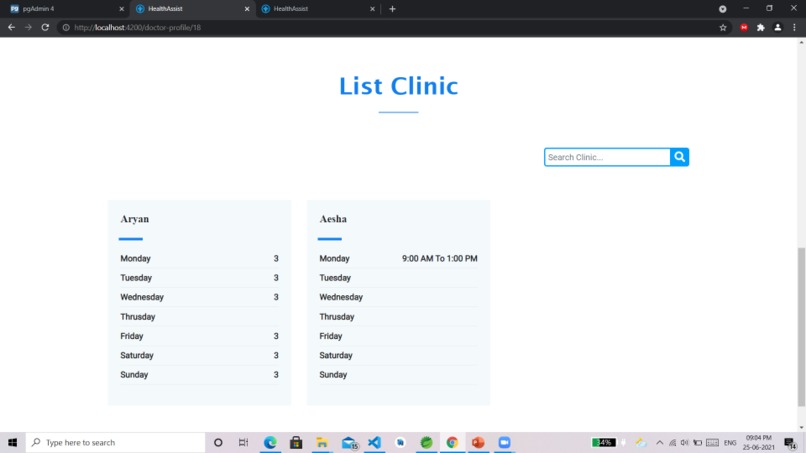
Task: Click Thursday row in Aryan card
Action: click(199, 317)
